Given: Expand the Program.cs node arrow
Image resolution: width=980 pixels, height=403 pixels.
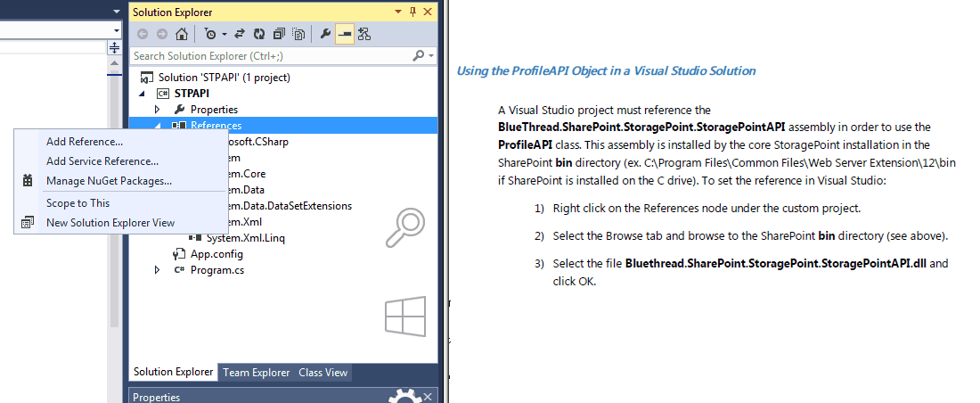Looking at the screenshot, I should tap(158, 270).
